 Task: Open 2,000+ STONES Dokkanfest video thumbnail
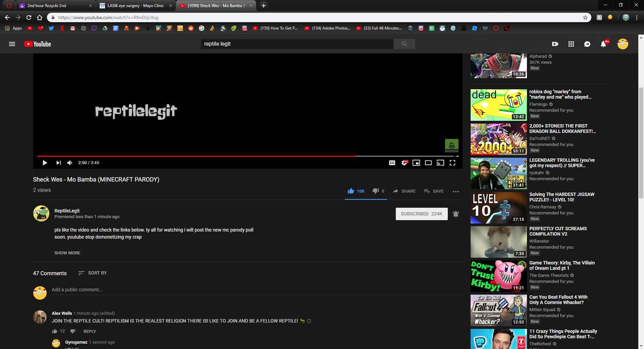[x=499, y=139]
